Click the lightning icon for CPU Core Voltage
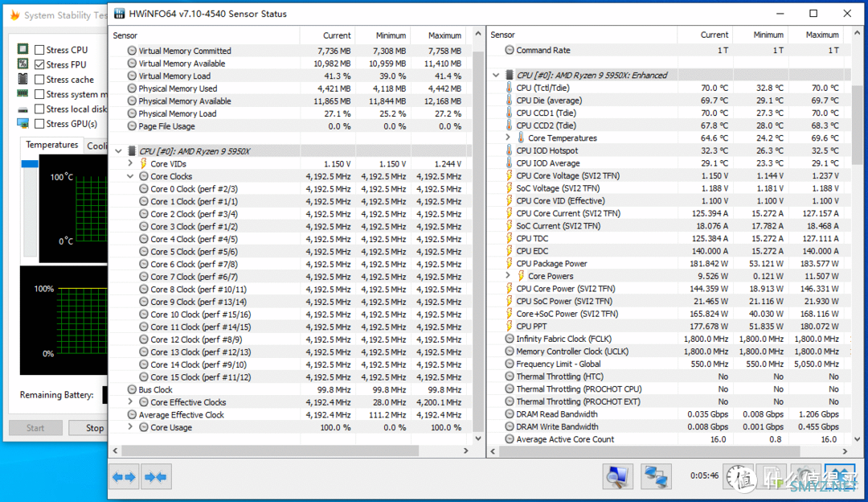This screenshot has width=868, height=502. point(509,175)
